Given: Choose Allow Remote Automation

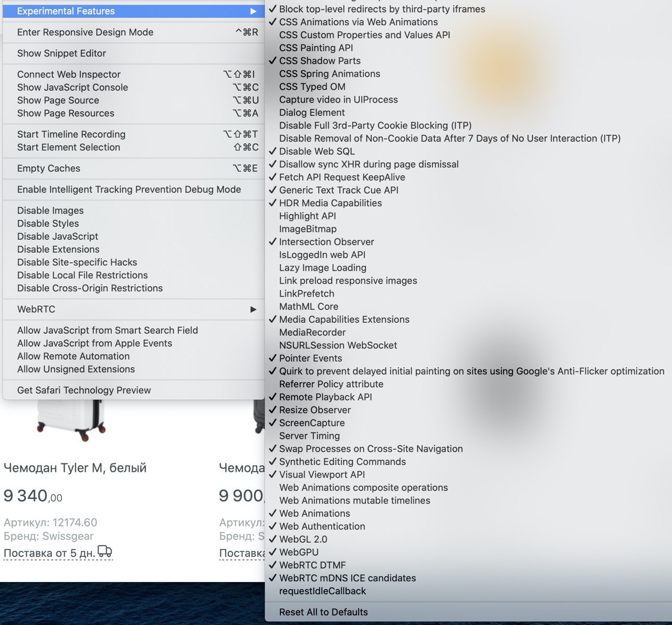Looking at the screenshot, I should tap(133, 356).
